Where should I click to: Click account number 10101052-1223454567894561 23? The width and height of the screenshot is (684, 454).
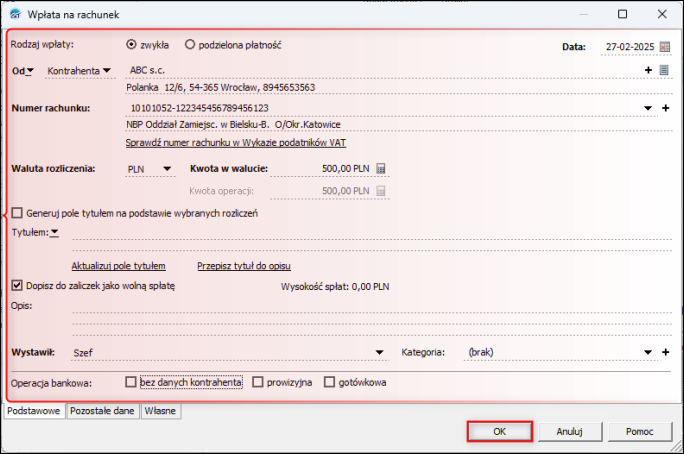tap(200, 108)
